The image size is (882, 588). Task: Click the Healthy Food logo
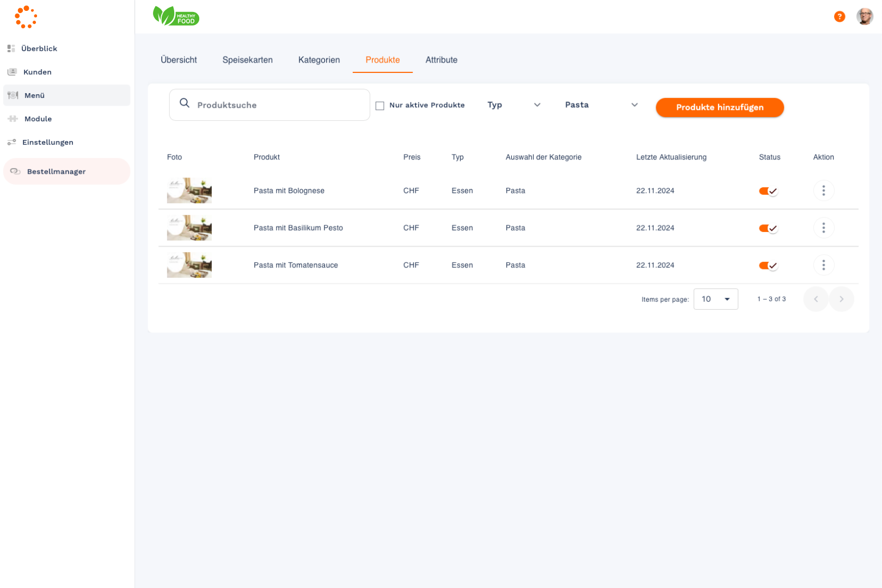tap(176, 16)
